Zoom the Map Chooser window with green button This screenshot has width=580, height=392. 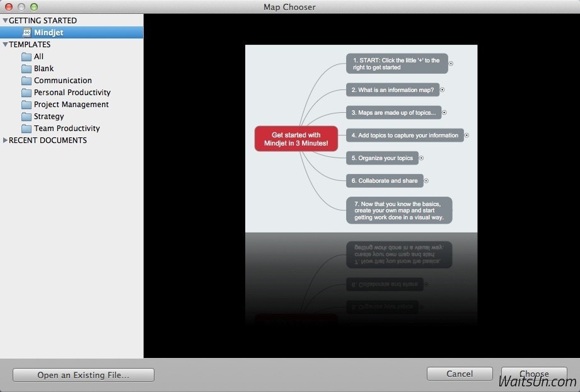pos(33,7)
